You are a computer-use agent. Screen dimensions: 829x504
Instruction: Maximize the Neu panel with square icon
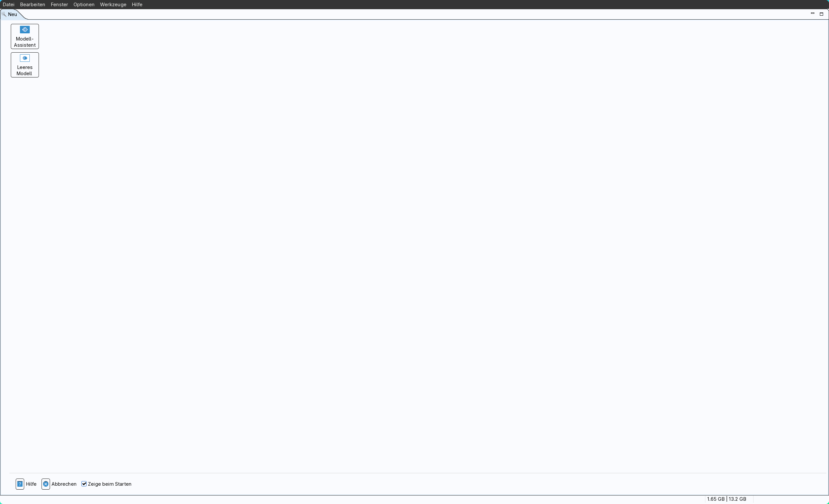tap(821, 14)
